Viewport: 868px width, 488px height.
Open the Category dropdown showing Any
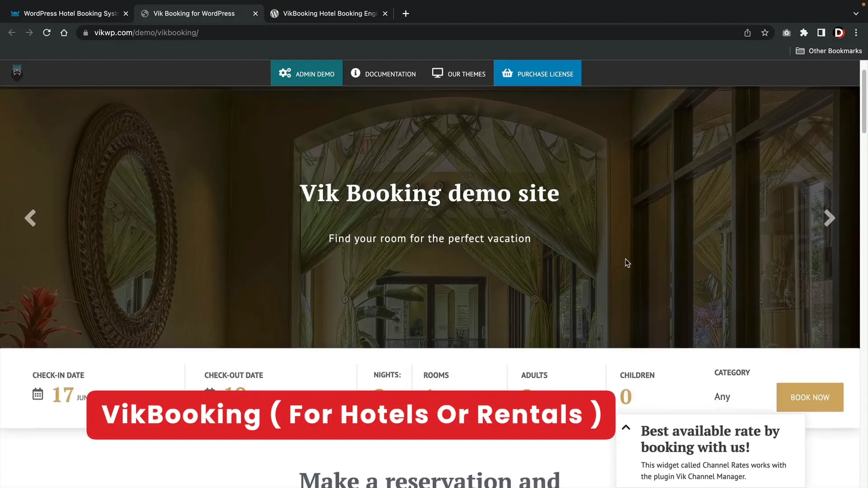(722, 396)
